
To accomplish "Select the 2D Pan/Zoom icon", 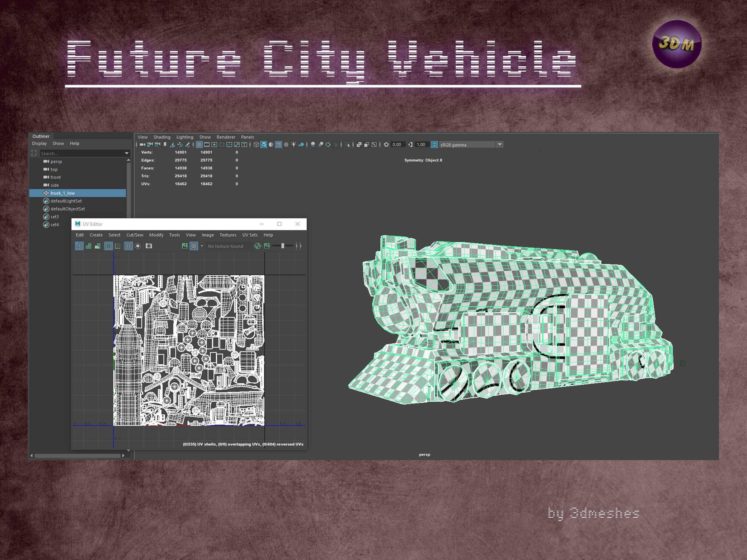I will point(180,144).
